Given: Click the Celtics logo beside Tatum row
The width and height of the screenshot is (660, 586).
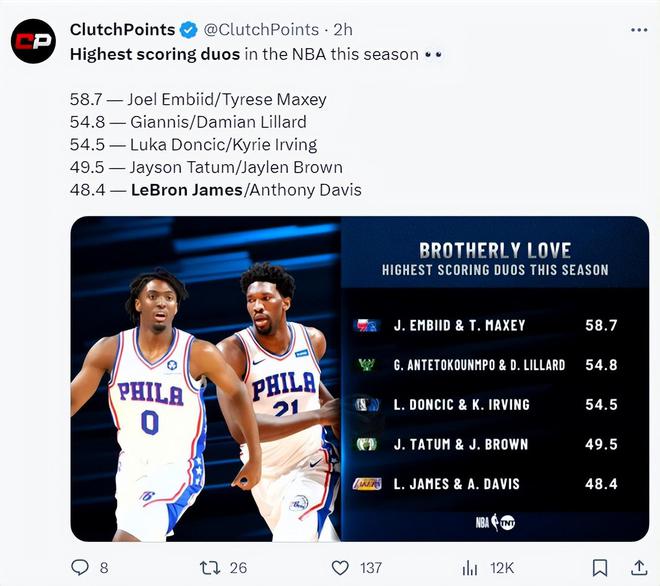Looking at the screenshot, I should [x=367, y=444].
